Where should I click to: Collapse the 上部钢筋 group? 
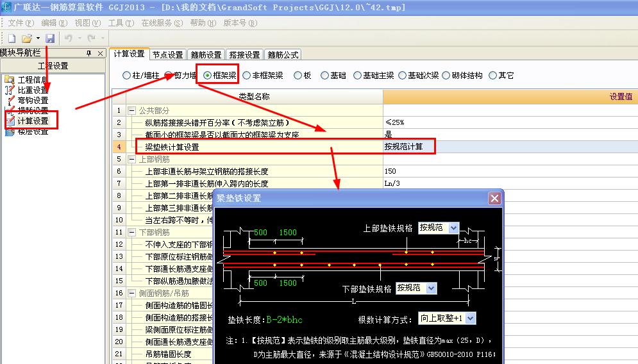pos(132,160)
